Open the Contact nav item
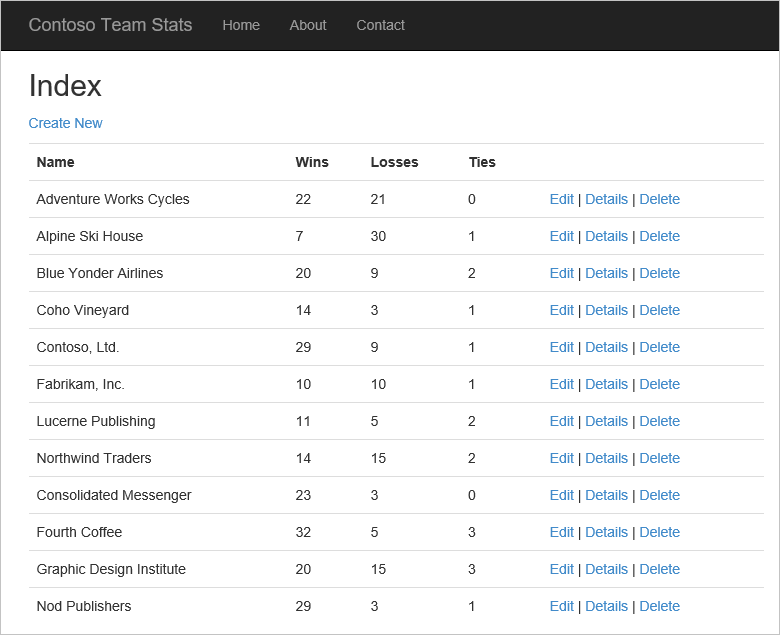 (x=380, y=25)
